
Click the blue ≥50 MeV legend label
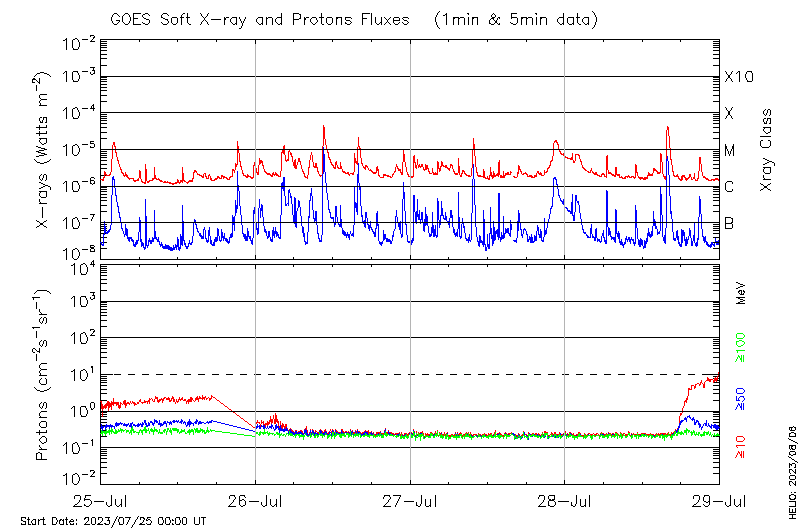[741, 398]
